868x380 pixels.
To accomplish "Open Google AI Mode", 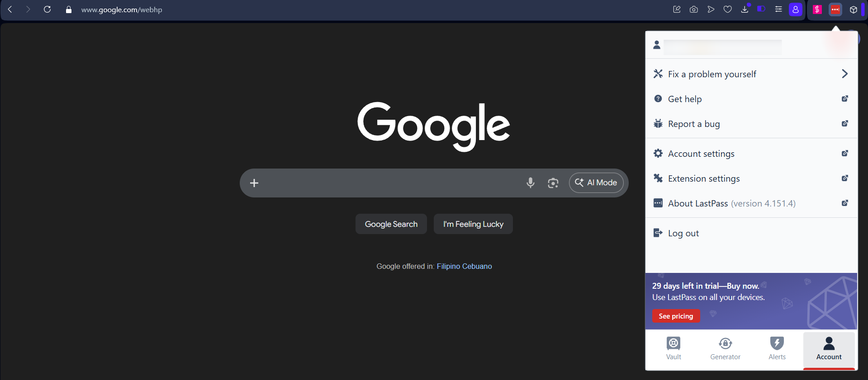I will click(596, 183).
